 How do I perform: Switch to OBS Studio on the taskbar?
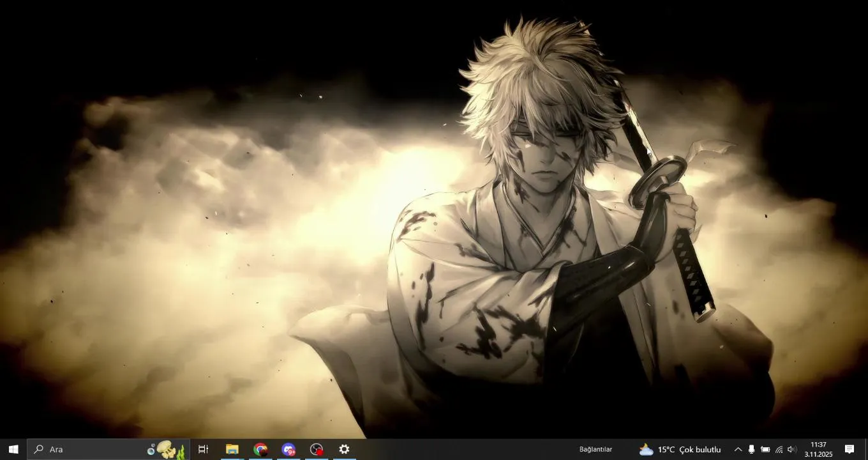click(x=317, y=449)
